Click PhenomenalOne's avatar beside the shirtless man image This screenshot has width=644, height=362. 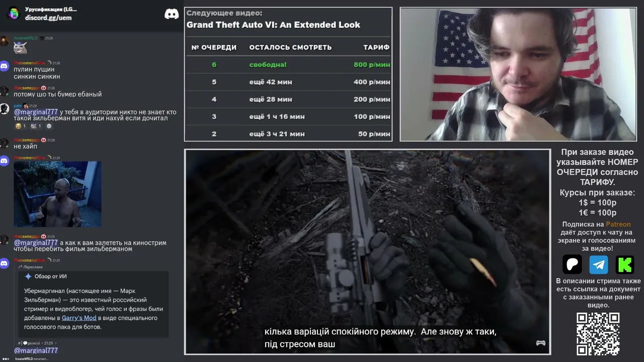[4, 161]
